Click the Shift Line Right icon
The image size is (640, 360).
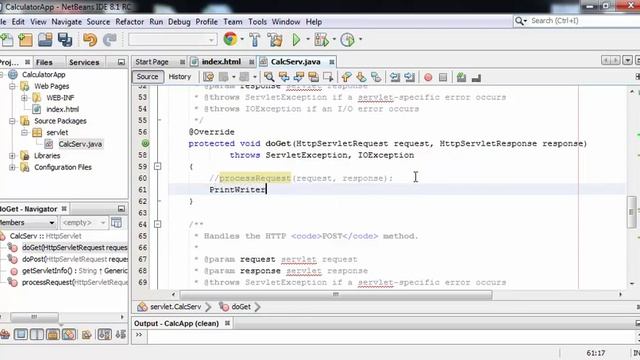pos(409,77)
